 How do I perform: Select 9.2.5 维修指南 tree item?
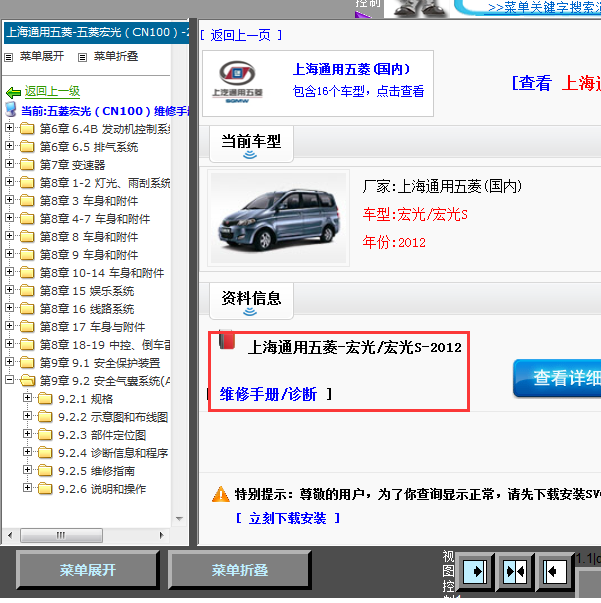pyautogui.click(x=96, y=471)
